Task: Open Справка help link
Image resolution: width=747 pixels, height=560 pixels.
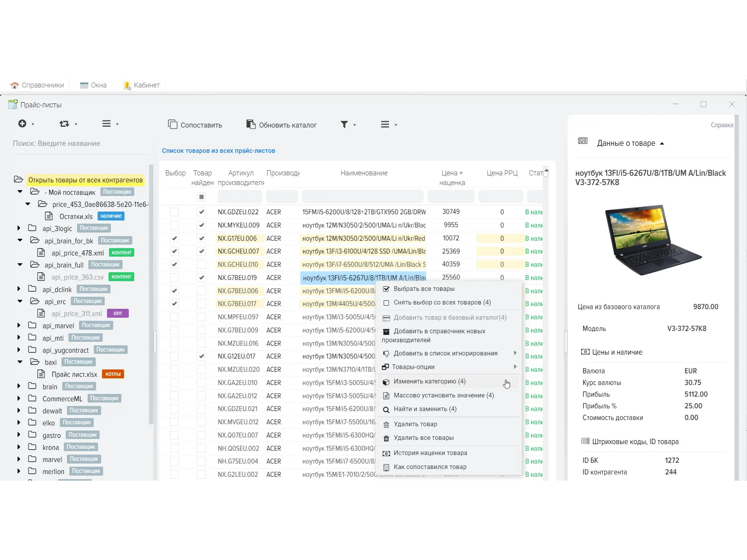Action: (x=722, y=125)
